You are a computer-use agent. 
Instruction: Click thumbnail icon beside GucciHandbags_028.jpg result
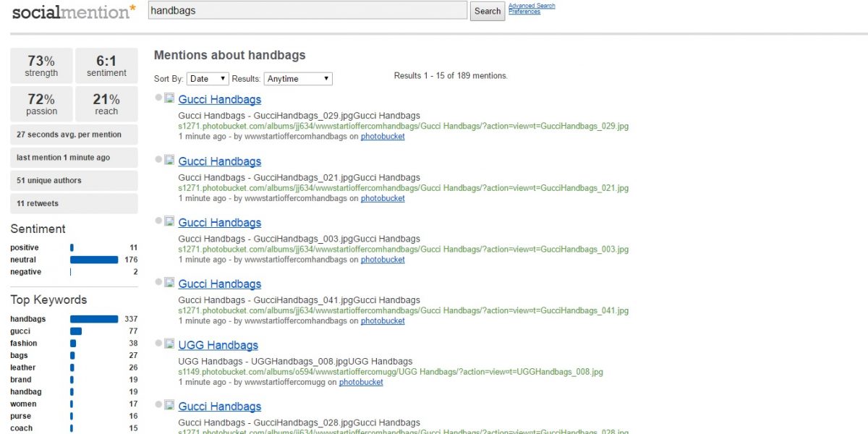169,405
